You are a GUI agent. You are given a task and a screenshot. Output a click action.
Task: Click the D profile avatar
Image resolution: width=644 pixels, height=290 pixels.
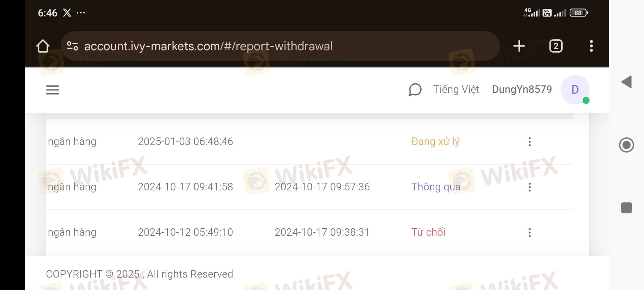point(575,89)
